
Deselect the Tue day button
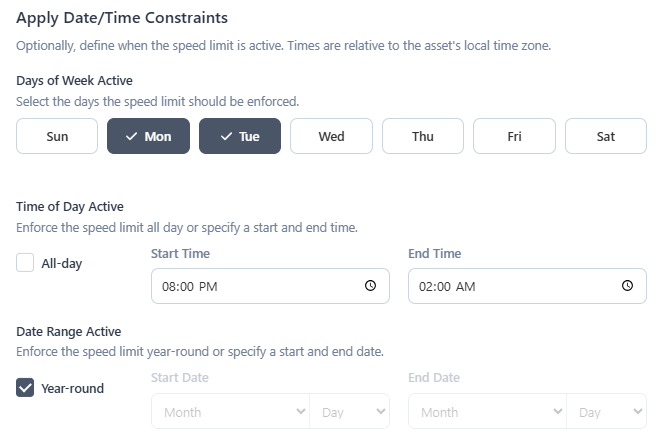tap(240, 136)
